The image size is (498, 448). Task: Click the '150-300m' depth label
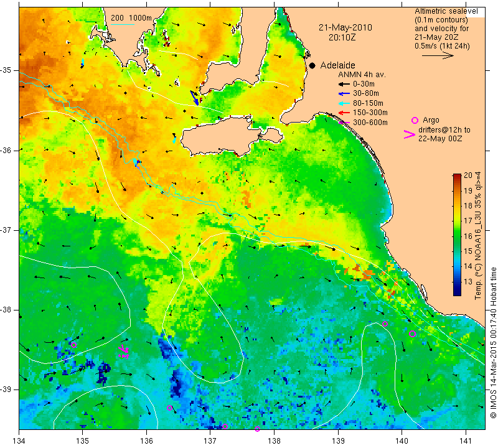(370, 113)
